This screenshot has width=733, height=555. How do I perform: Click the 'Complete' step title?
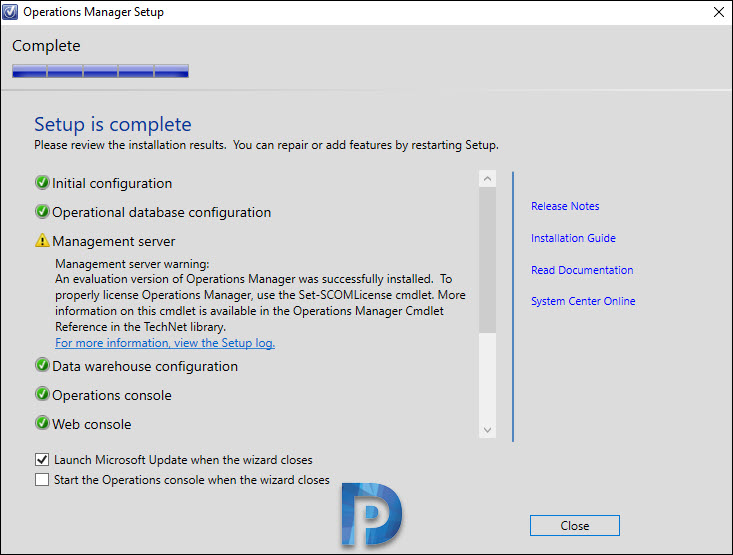[x=46, y=46]
